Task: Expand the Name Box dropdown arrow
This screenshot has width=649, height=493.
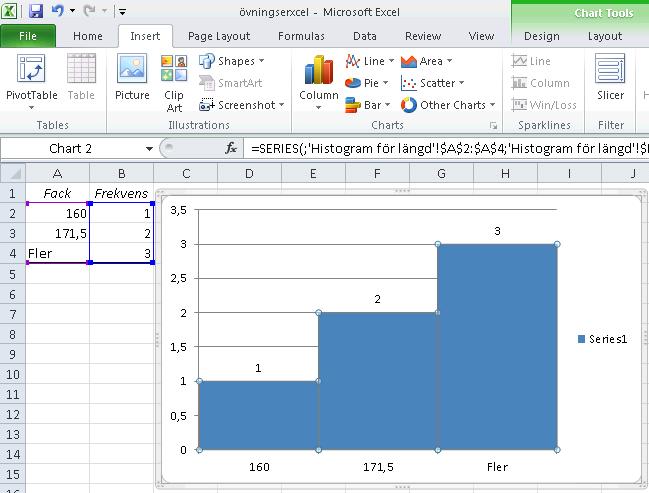Action: pos(149,149)
